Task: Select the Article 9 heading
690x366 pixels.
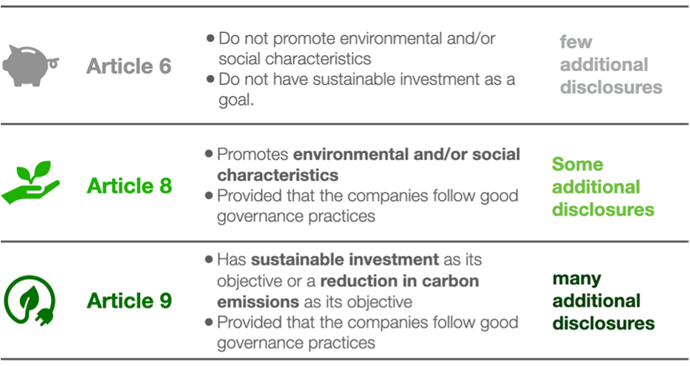Action: 129,301
